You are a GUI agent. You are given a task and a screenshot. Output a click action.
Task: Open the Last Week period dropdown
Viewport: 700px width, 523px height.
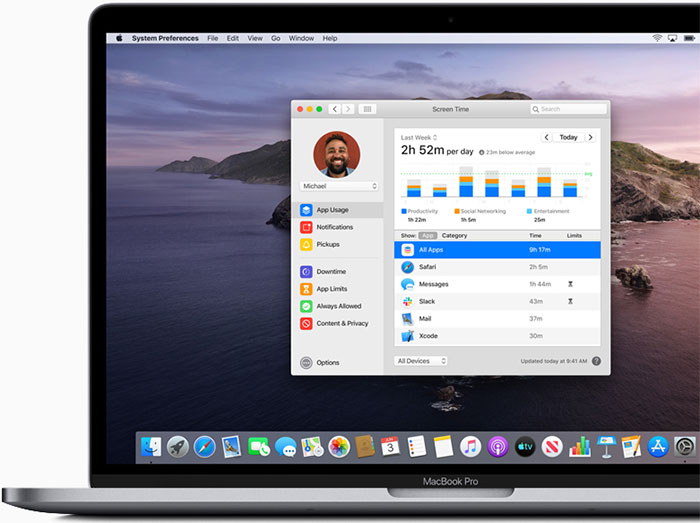point(419,137)
